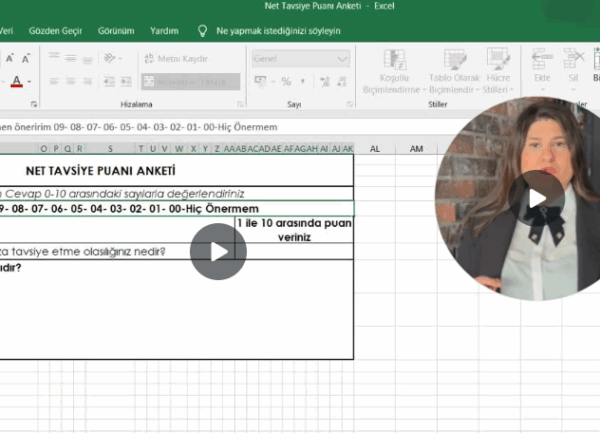The height and width of the screenshot is (433, 600).
Task: Play the presenter webcam video
Action: coord(536,199)
